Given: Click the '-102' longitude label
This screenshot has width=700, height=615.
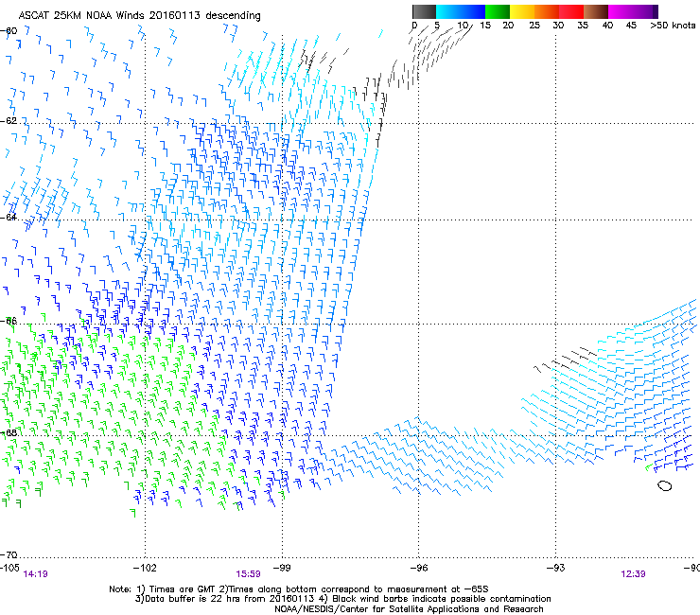Looking at the screenshot, I should pos(145,568).
